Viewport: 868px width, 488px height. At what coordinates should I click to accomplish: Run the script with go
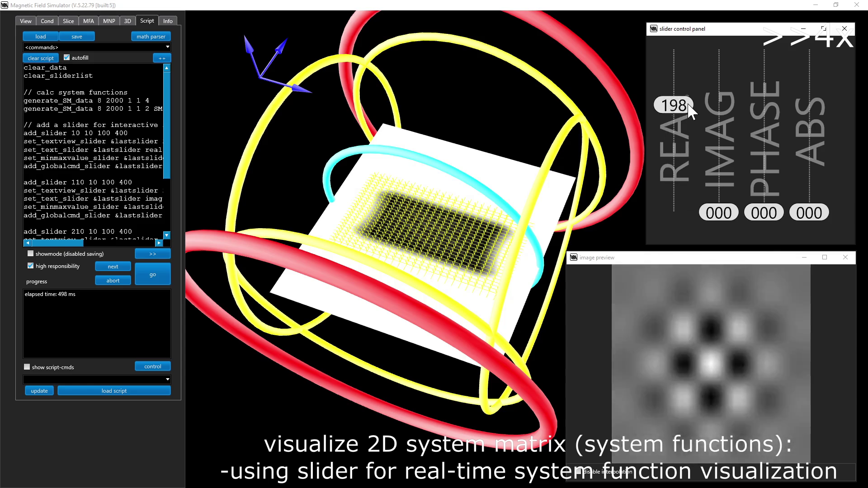(153, 274)
